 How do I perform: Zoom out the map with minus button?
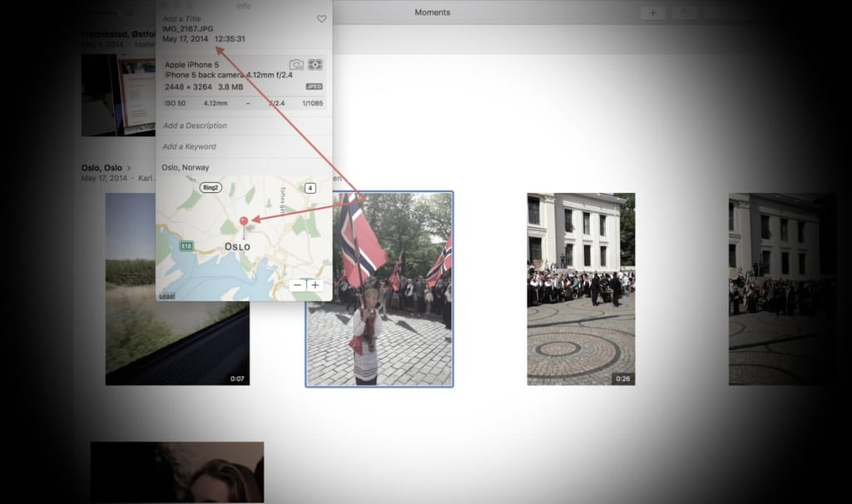tap(297, 285)
